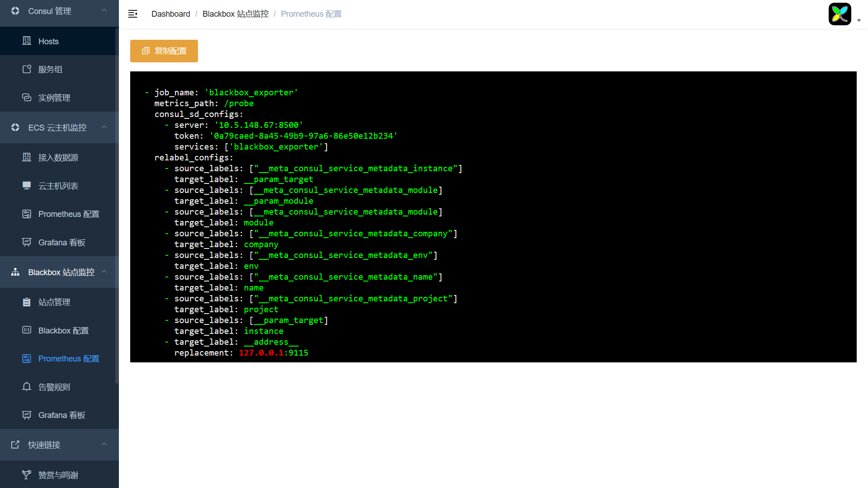Select the 接入数据源 menu item
868x488 pixels.
pos(58,157)
